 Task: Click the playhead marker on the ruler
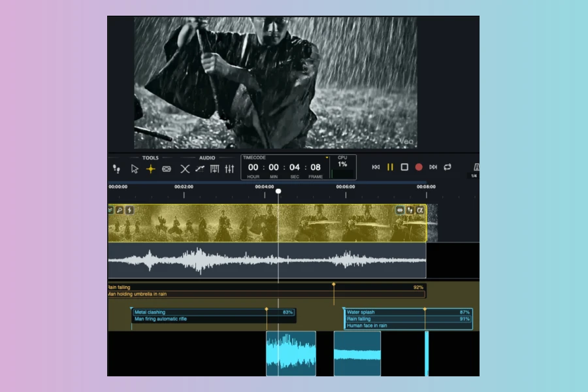point(278,191)
